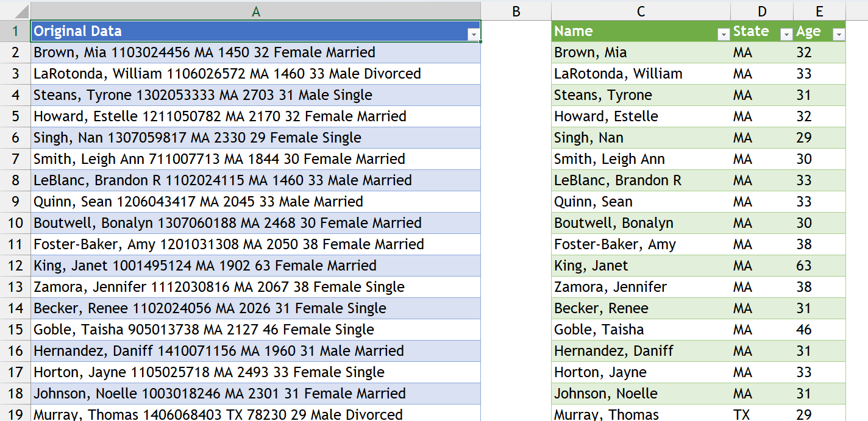Click Name cell 'Singh, Nan'

coord(641,138)
